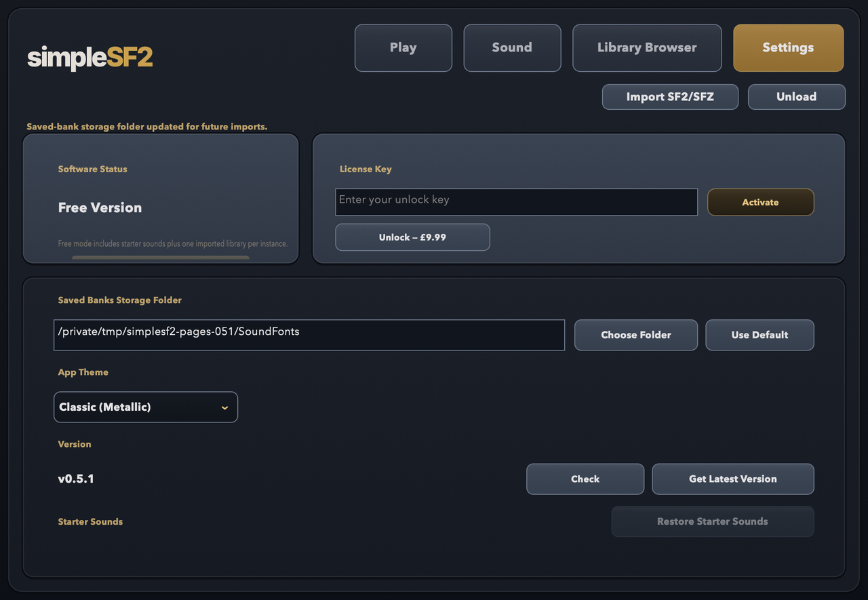The height and width of the screenshot is (600, 868).
Task: Click the "Starter Sounds" label
Action: tap(90, 522)
